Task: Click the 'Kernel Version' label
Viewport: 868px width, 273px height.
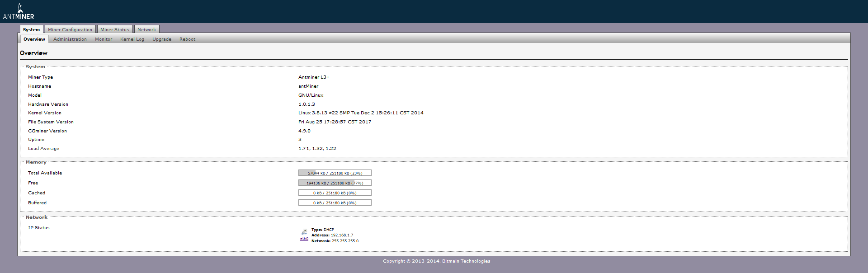Action: pos(45,113)
